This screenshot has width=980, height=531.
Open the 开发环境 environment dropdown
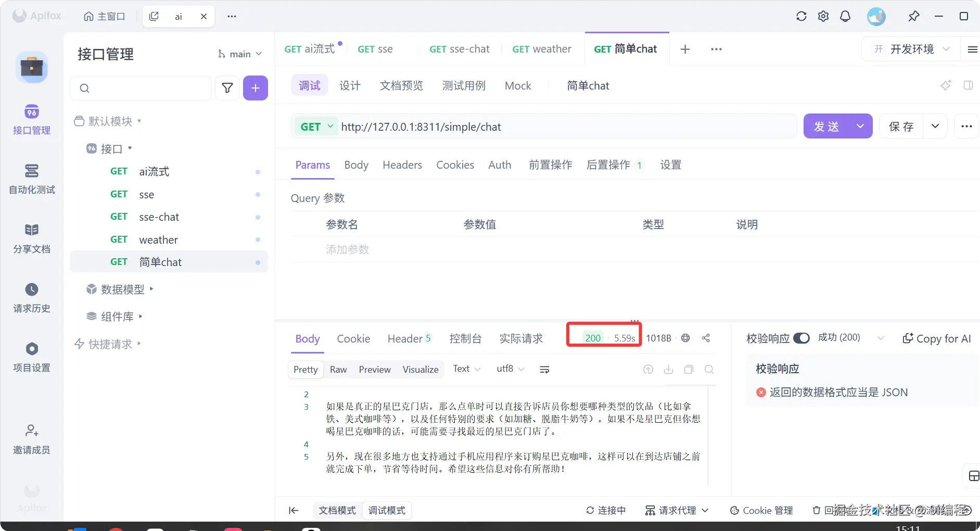click(912, 49)
